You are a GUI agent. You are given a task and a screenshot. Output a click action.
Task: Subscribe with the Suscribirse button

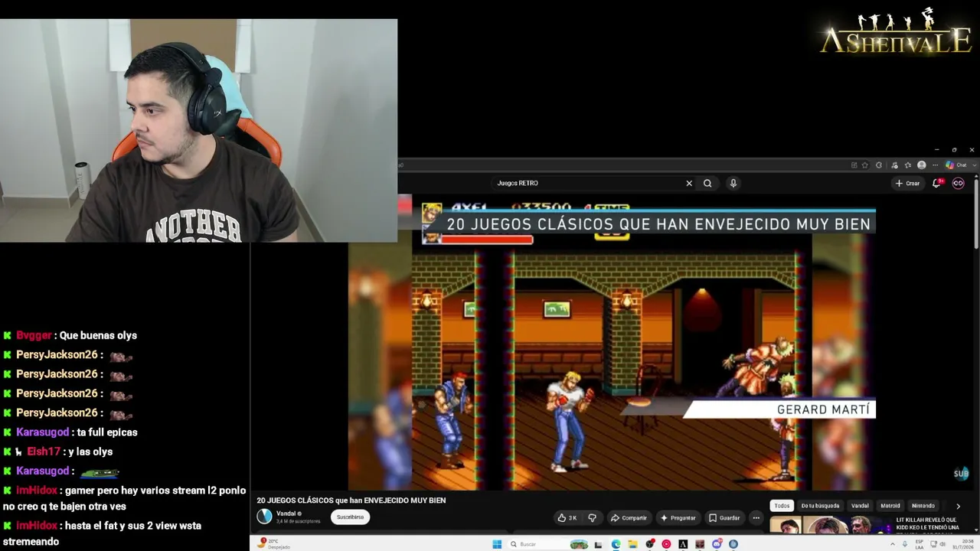350,517
